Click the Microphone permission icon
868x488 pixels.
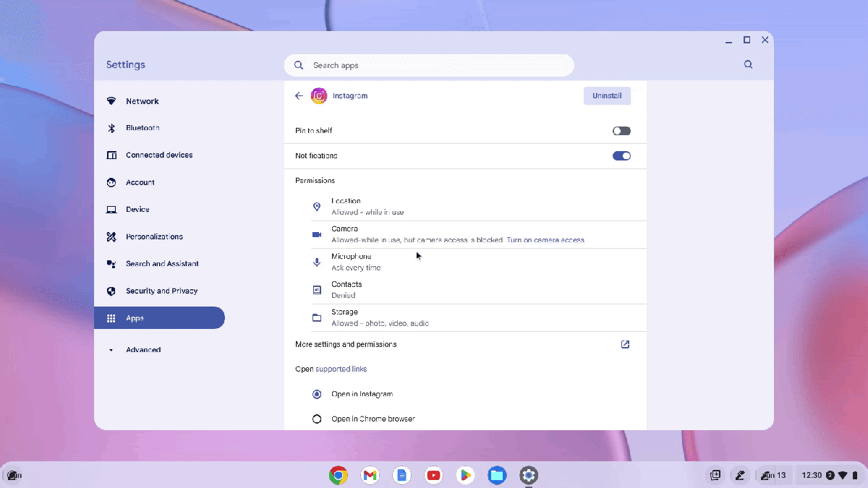pos(316,262)
